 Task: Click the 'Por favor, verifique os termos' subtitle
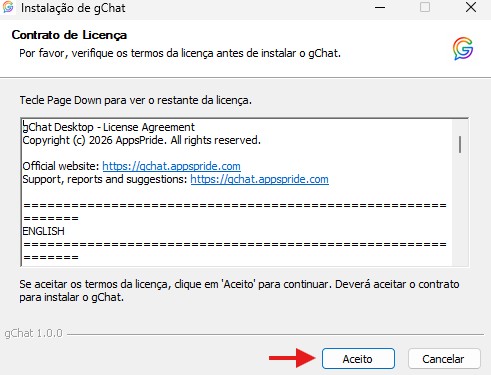[x=180, y=53]
